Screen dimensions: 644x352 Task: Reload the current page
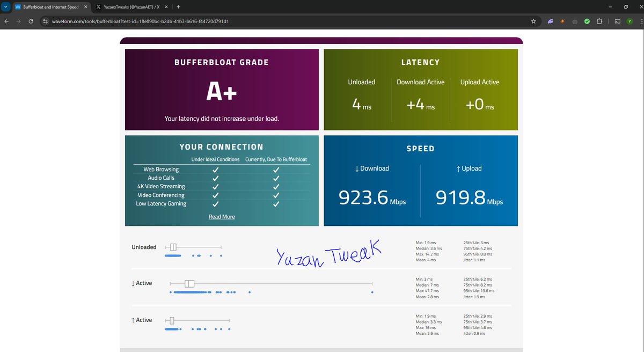[x=31, y=21]
